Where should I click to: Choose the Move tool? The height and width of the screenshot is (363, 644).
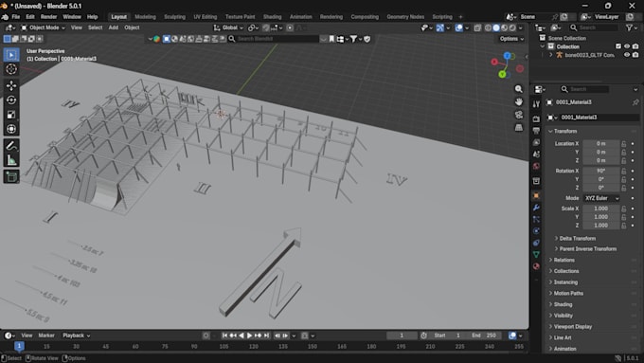[11, 85]
